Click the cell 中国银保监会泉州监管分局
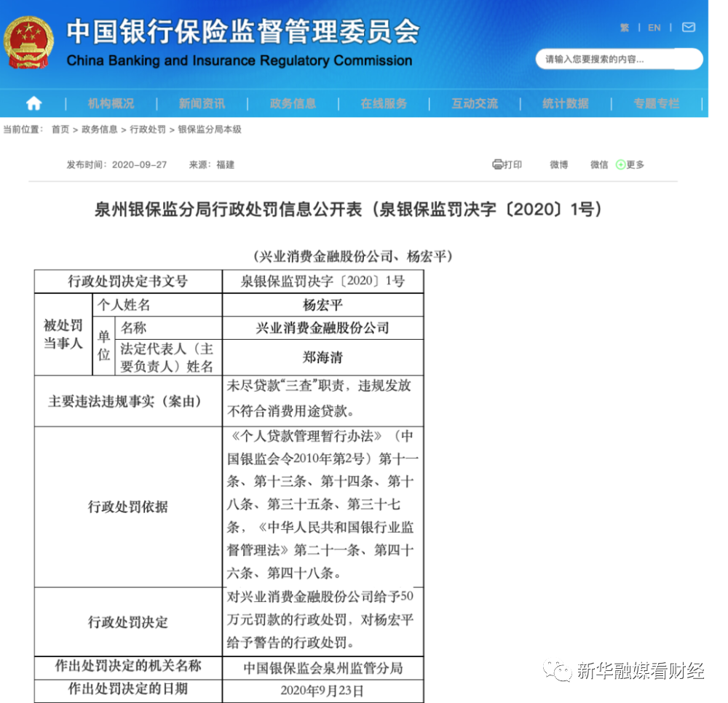Image resolution: width=728 pixels, height=703 pixels. [323, 668]
